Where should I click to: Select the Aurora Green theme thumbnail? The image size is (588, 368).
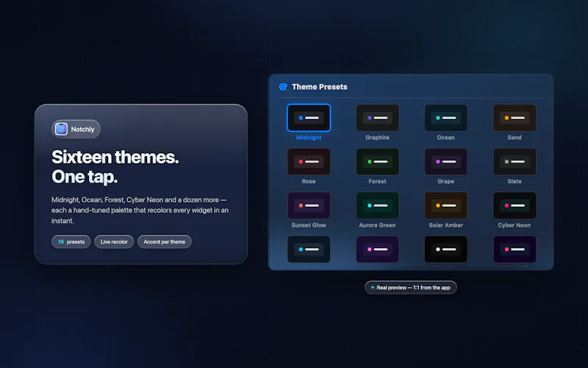pos(377,205)
